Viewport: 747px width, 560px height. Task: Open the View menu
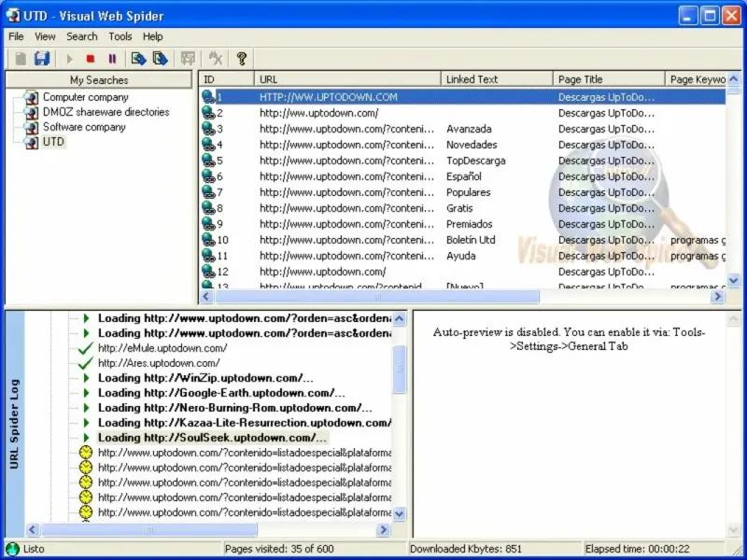(45, 36)
